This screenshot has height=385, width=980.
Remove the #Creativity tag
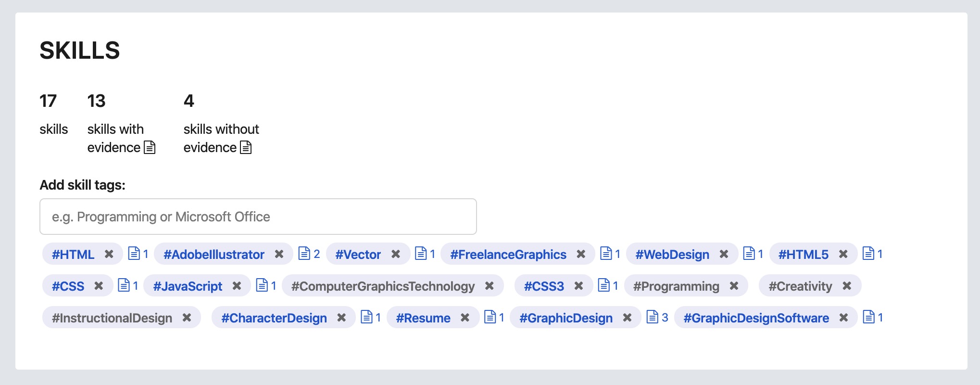coord(847,286)
